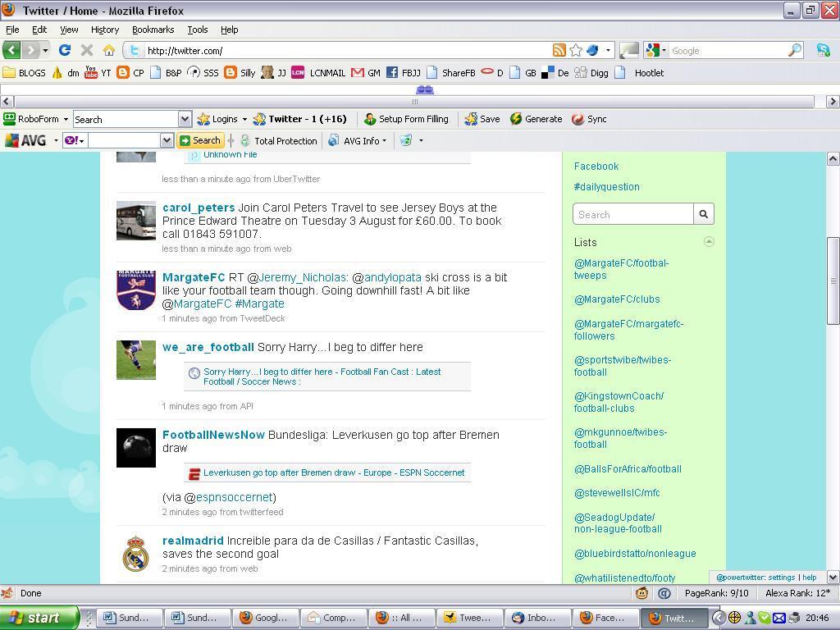Image resolution: width=840 pixels, height=630 pixels.
Task: Click AVG Total Protection
Action: 279,140
